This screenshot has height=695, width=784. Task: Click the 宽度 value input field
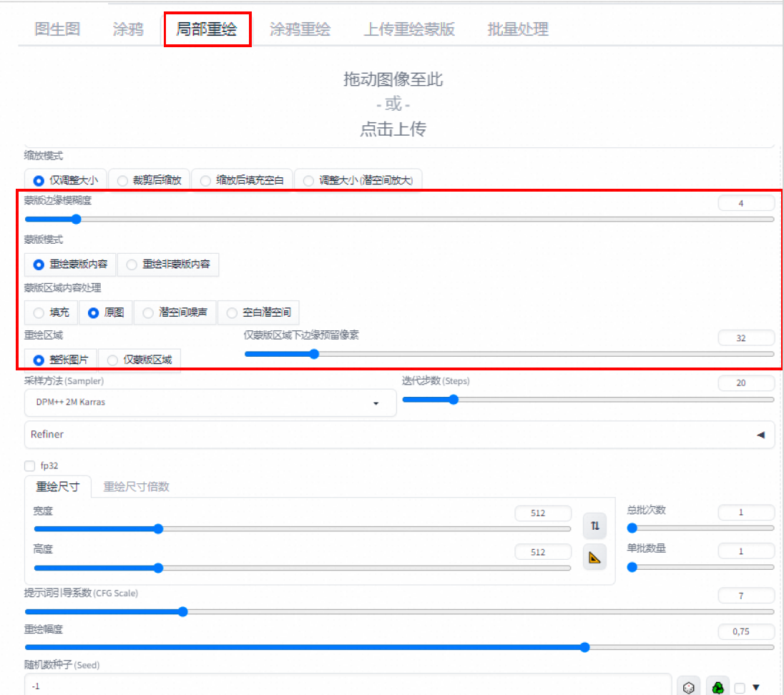(542, 513)
